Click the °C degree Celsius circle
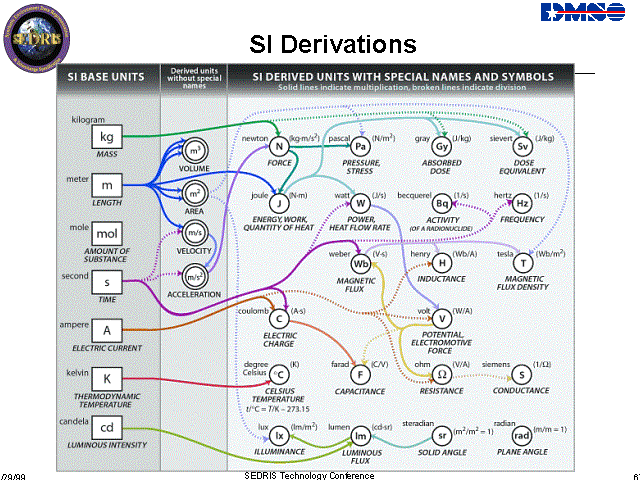 pyautogui.click(x=280, y=375)
